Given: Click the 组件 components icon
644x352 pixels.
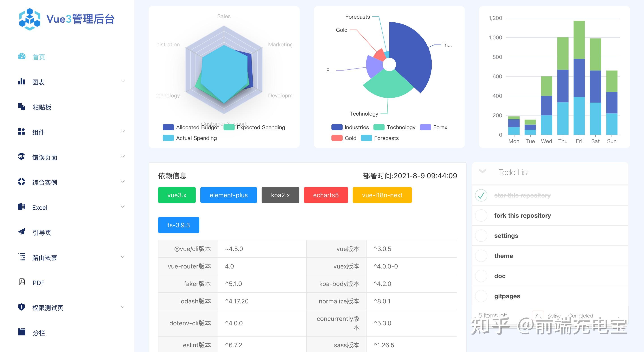Looking at the screenshot, I should (x=21, y=132).
